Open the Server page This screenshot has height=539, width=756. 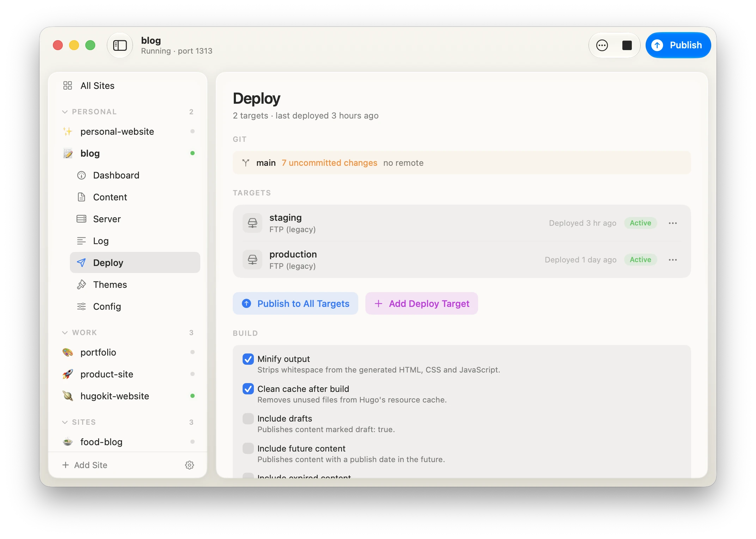click(135, 219)
